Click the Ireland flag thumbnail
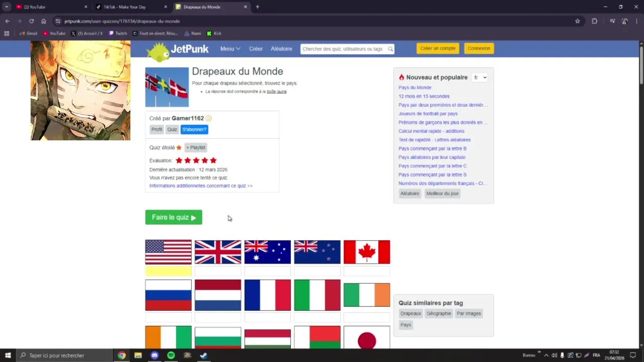 pyautogui.click(x=367, y=295)
